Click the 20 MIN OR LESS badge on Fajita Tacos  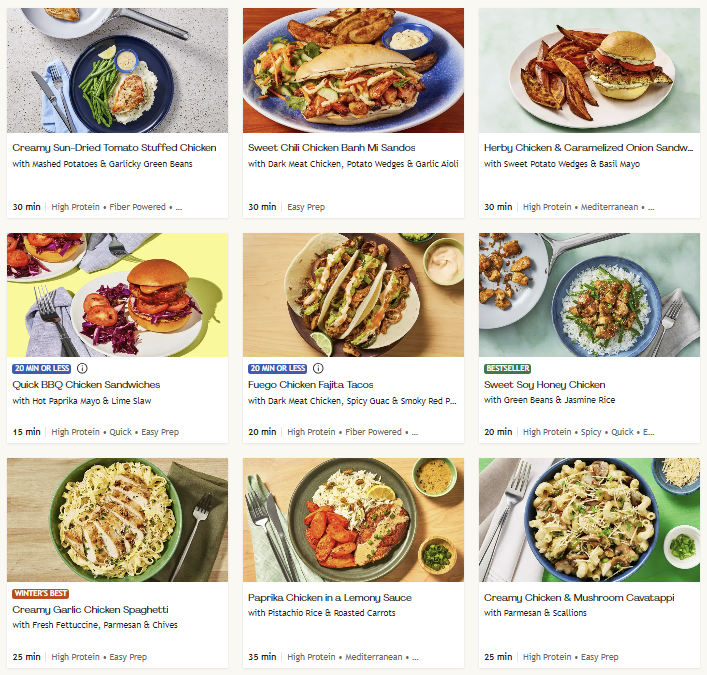277,368
